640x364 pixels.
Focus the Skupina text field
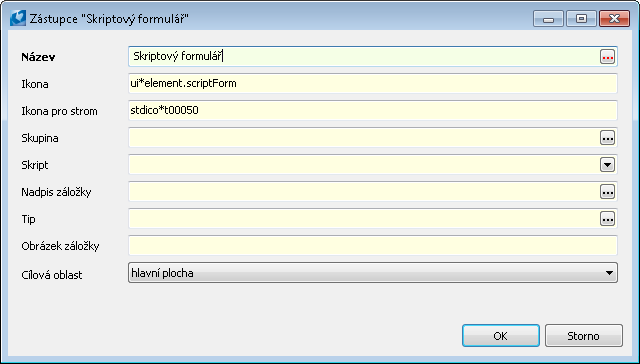pos(364,138)
